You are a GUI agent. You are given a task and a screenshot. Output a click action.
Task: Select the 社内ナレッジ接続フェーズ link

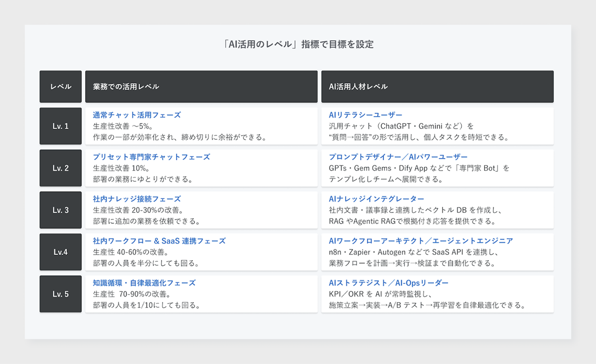136,199
